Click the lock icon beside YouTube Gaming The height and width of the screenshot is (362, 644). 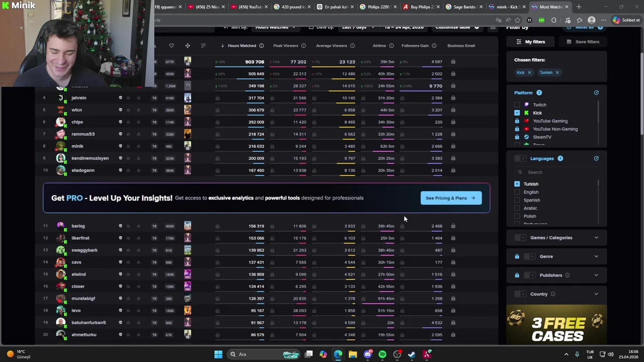click(517, 121)
